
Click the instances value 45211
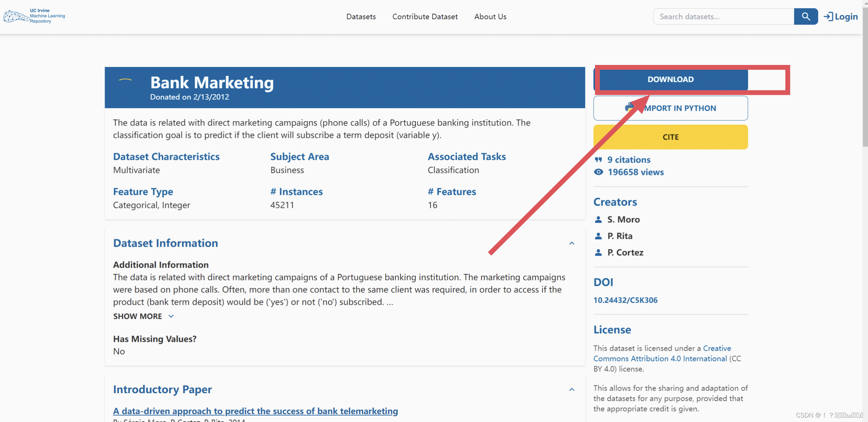282,205
